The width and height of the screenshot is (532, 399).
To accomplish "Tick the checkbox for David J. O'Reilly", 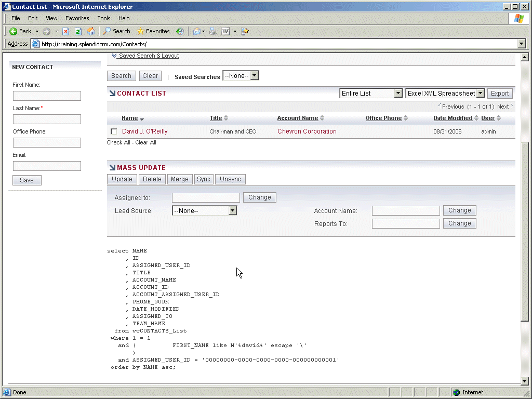I will (x=114, y=132).
